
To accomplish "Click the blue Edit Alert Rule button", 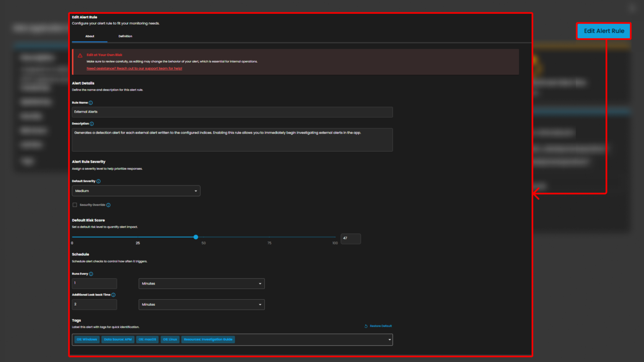I will tap(604, 31).
